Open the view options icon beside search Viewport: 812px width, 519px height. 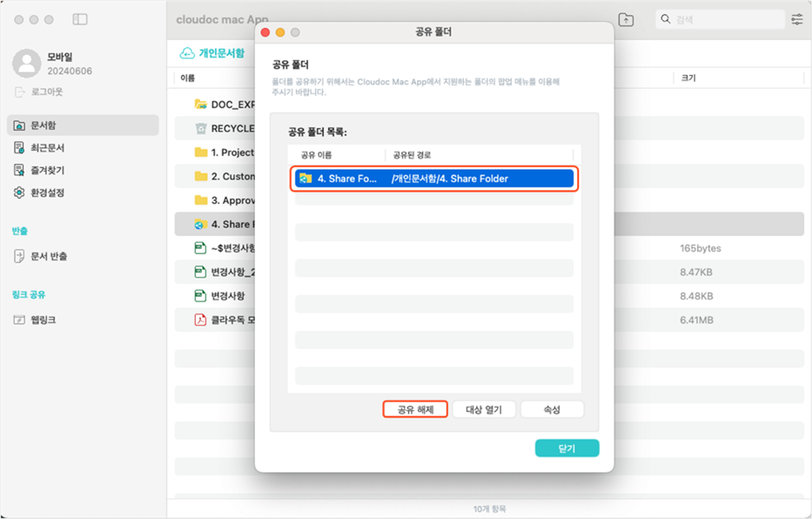796,19
